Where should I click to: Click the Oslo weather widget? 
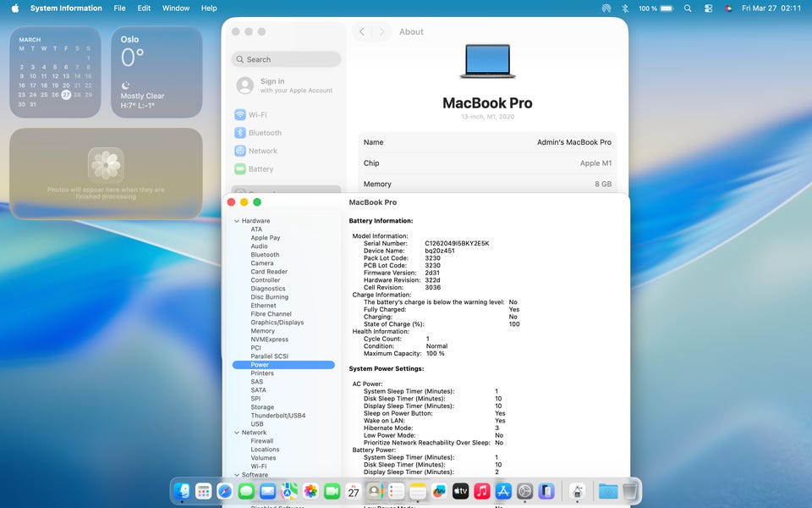click(156, 72)
